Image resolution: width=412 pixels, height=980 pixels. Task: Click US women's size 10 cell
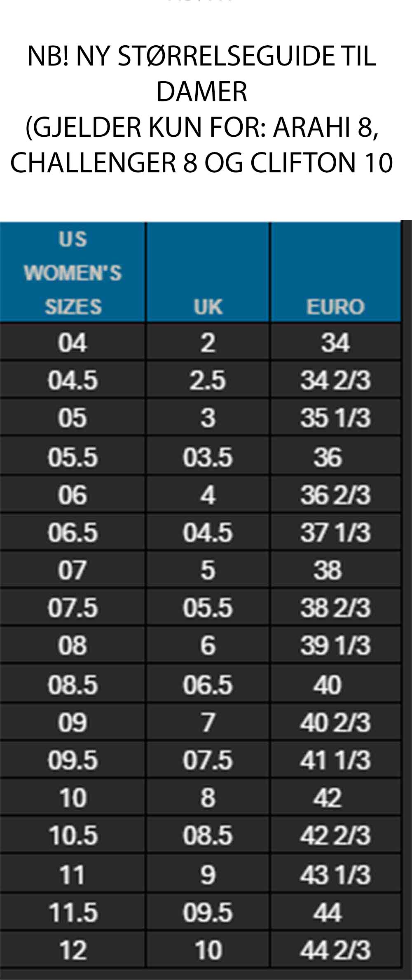click(x=73, y=798)
